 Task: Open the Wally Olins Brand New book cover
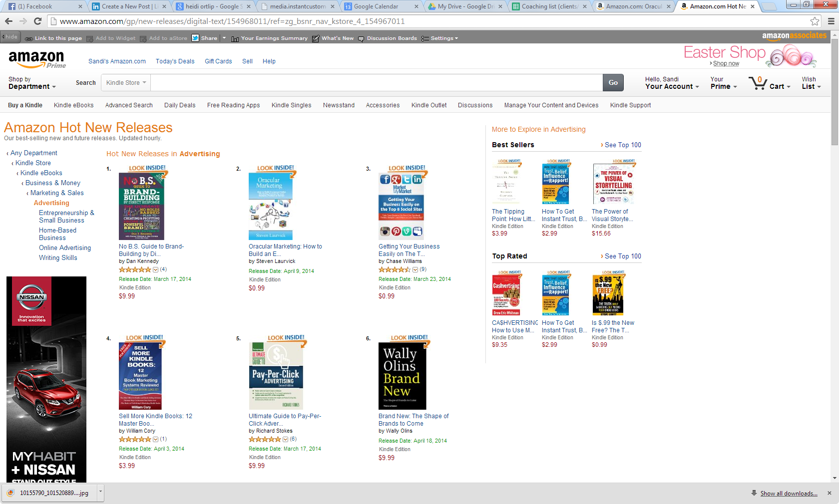[x=402, y=376]
